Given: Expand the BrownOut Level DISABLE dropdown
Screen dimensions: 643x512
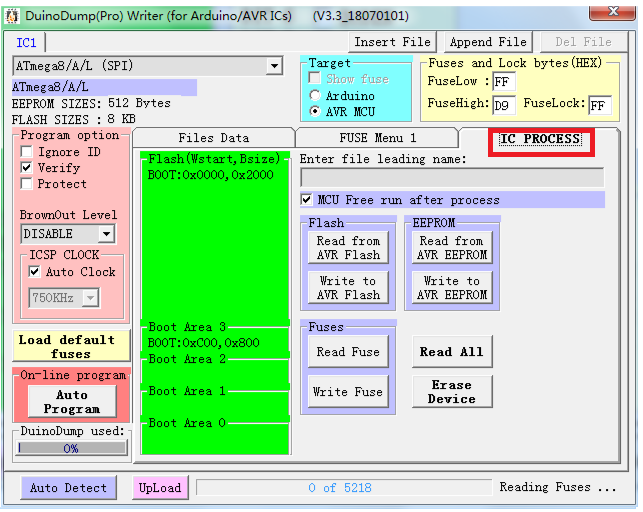Looking at the screenshot, I should [107, 234].
